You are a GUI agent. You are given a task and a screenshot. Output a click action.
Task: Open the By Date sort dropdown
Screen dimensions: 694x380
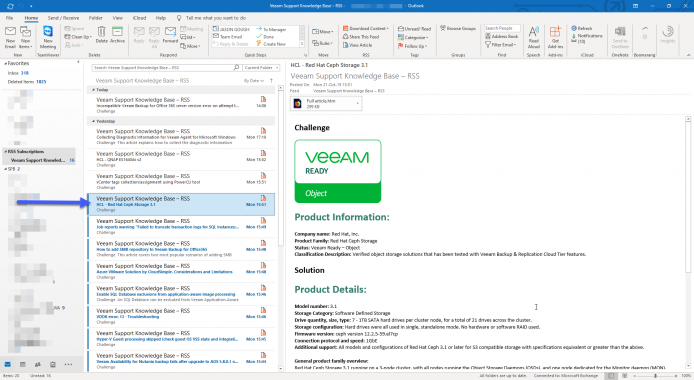254,81
